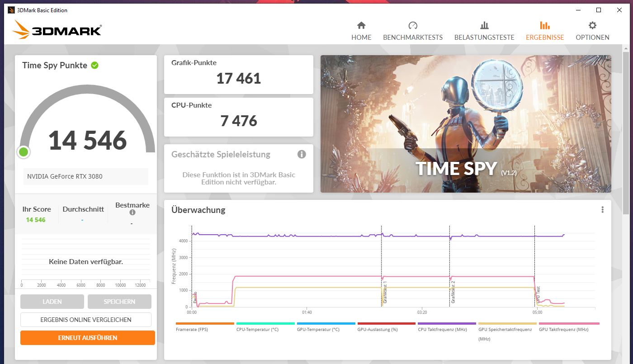633x364 pixels.
Task: Toggle CPU Taktfrequenz (MHz) legend series
Action: click(447, 328)
